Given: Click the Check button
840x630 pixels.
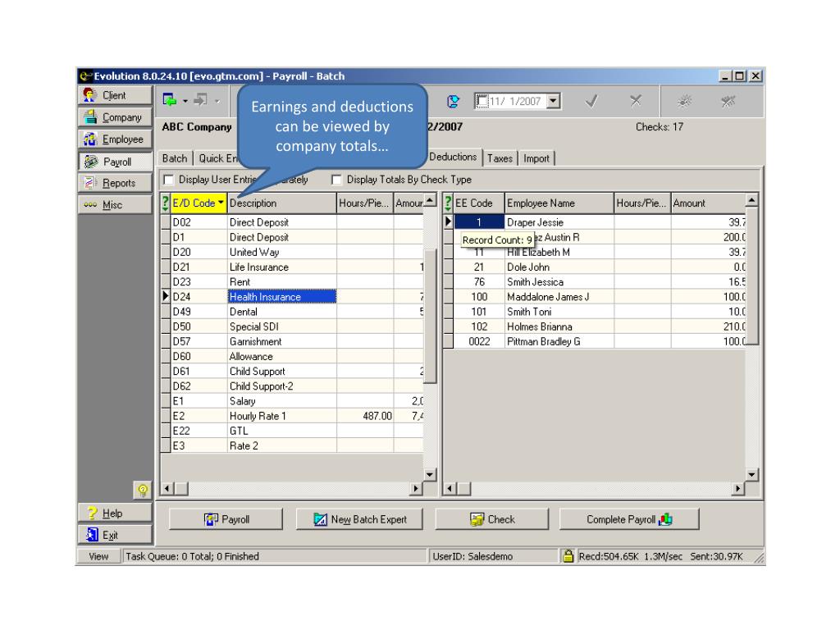Looking at the screenshot, I should (x=492, y=519).
